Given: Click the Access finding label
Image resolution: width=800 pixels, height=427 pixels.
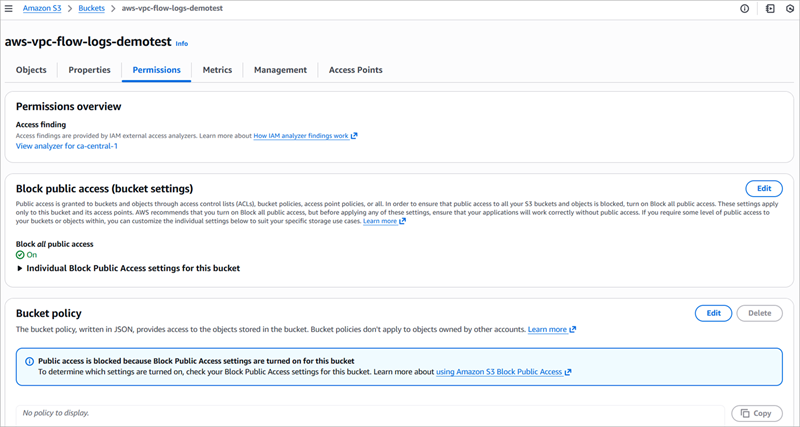Looking at the screenshot, I should [x=41, y=124].
